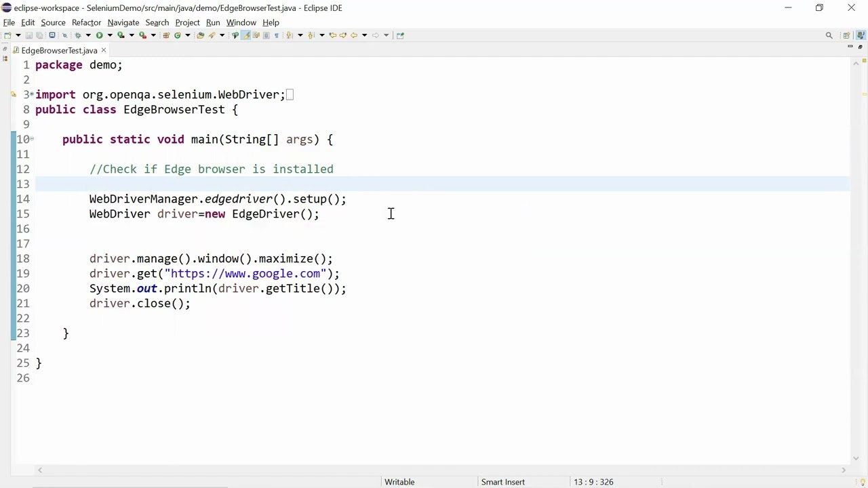Open the Eclipse quick search magnifier

[x=829, y=35]
